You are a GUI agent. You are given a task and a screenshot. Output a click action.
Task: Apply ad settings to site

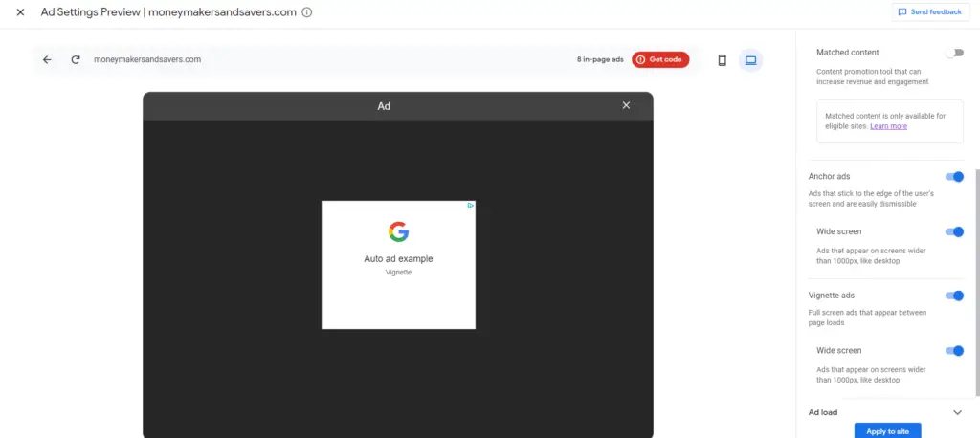pos(887,430)
